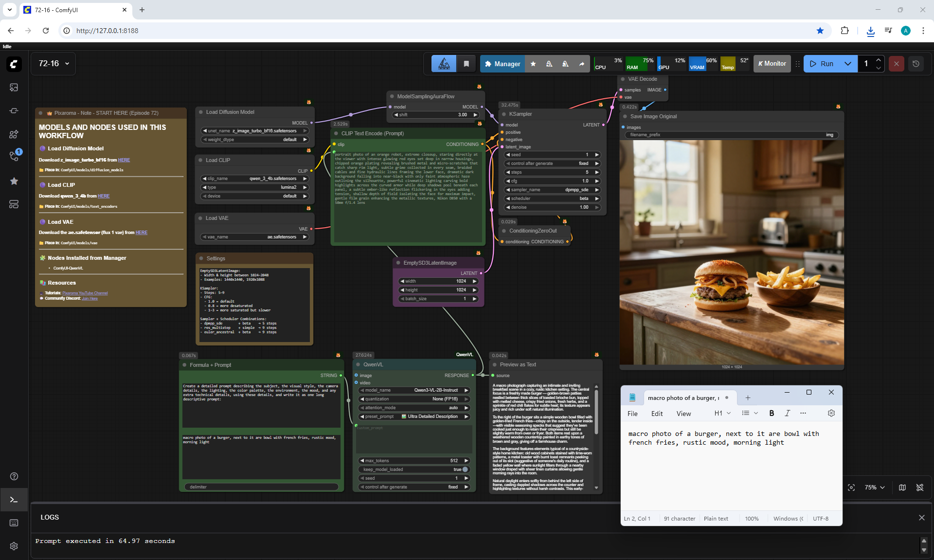Click the fit view icon near zoom
Screen dimensions: 934x560
tap(851, 488)
